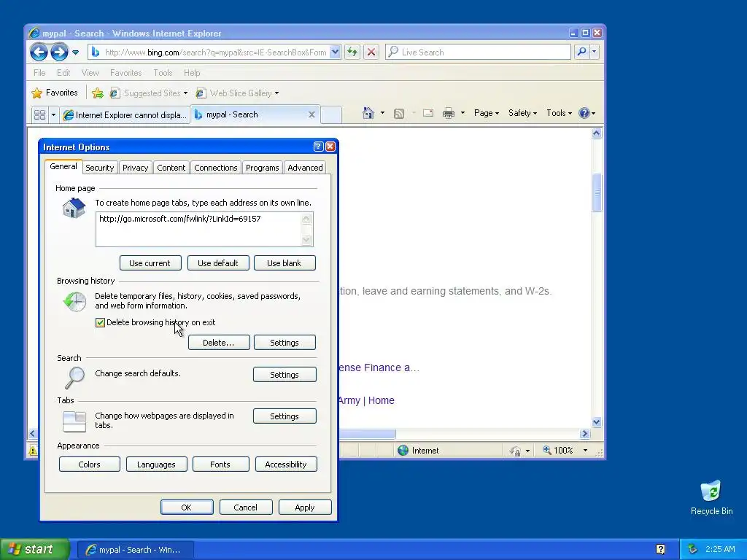The image size is (747, 560).
Task: Expand the address bar URL dropdown
Action: [335, 52]
